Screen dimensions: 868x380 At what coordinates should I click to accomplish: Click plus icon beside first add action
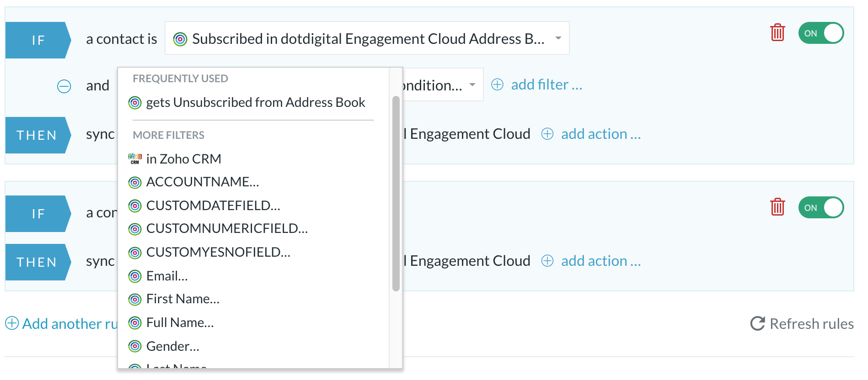(547, 134)
